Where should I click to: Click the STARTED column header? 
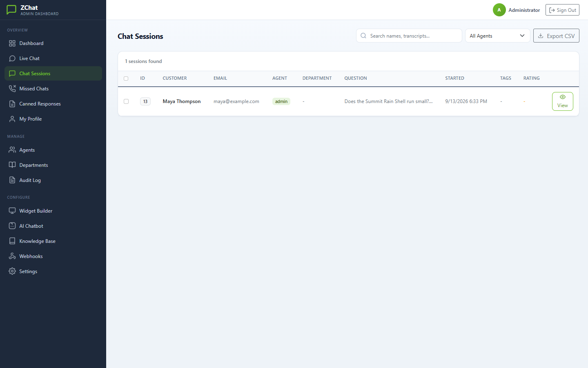pyautogui.click(x=454, y=78)
